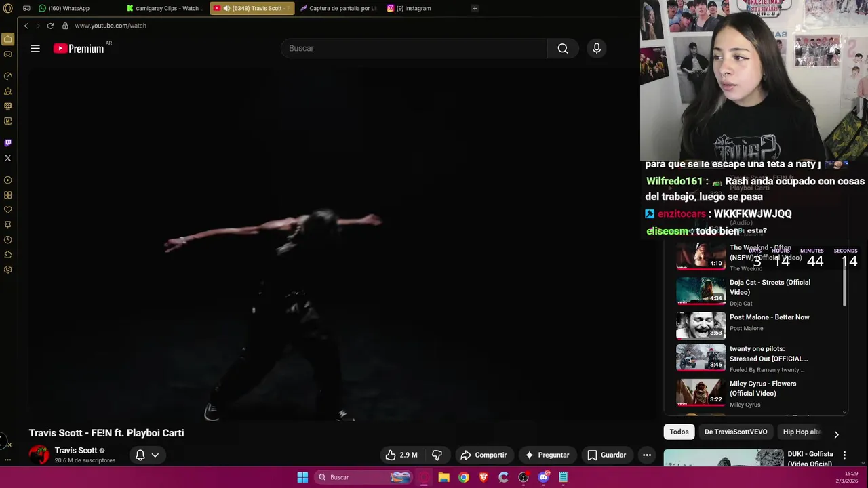Switch to camigaray Clips tab

click(165, 8)
